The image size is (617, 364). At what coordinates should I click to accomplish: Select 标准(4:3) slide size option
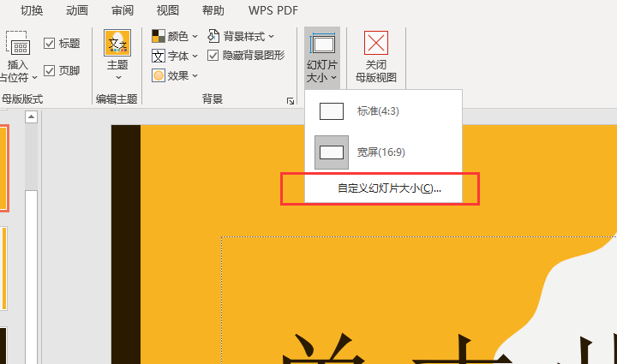pyautogui.click(x=383, y=111)
